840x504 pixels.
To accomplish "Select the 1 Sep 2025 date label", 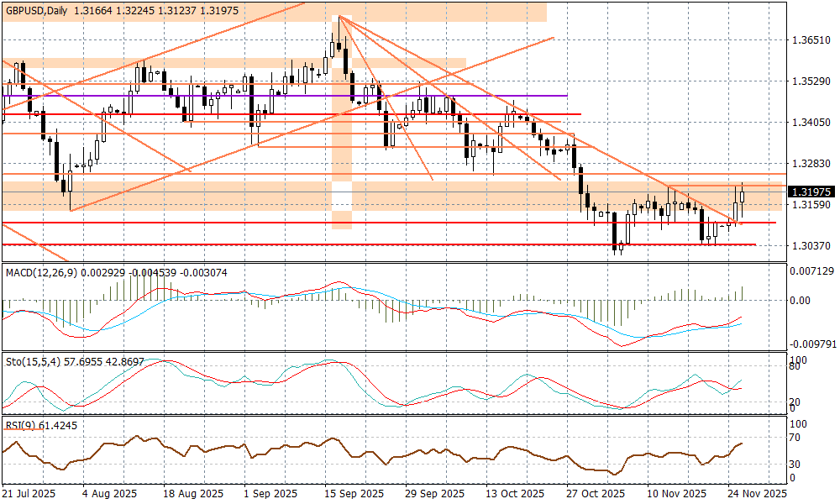I will pyautogui.click(x=270, y=493).
